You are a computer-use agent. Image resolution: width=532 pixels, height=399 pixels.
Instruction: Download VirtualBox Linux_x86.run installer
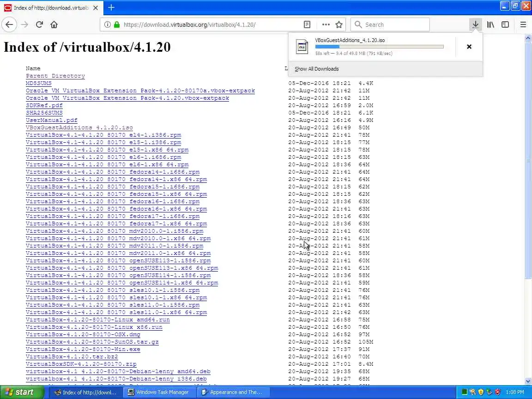click(94, 327)
